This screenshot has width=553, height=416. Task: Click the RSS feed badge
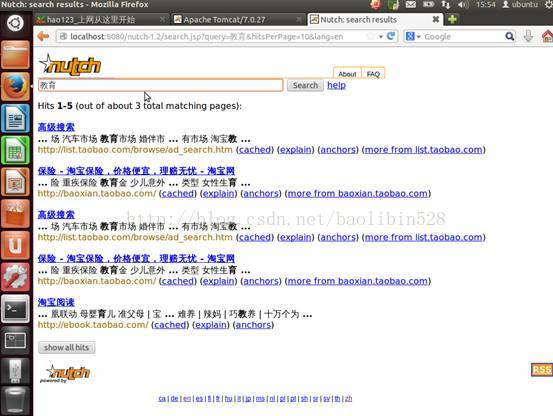(x=542, y=370)
